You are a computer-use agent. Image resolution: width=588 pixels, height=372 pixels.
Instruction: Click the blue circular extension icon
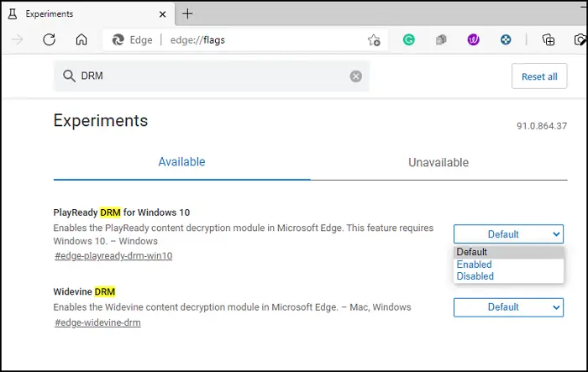506,39
